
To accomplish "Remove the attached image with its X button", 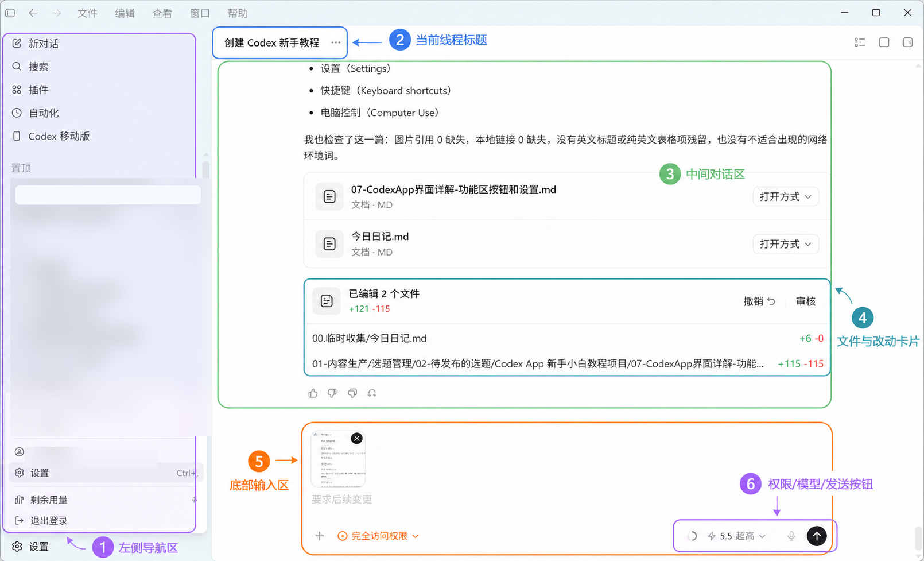I will pyautogui.click(x=357, y=438).
